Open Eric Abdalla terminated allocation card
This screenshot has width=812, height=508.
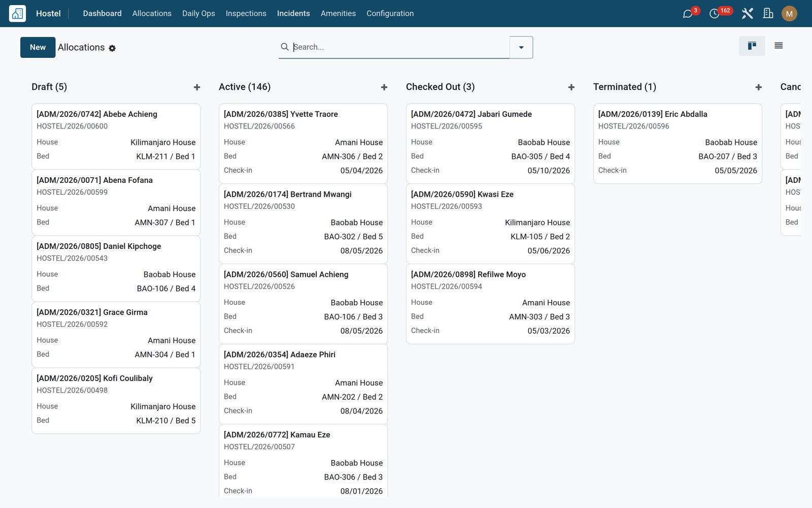678,143
